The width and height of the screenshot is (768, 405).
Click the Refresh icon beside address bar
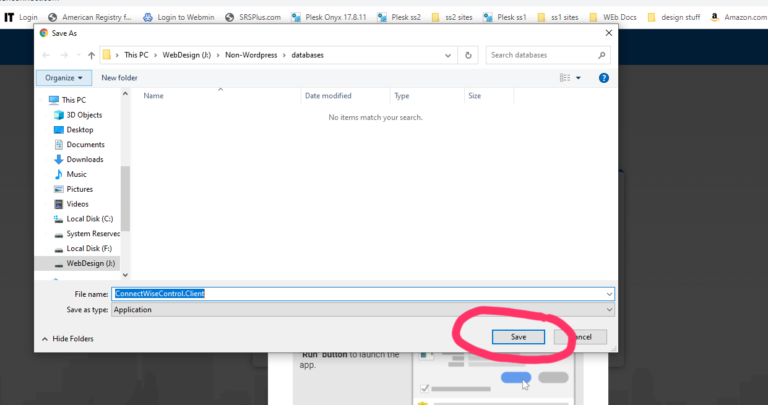(468, 55)
